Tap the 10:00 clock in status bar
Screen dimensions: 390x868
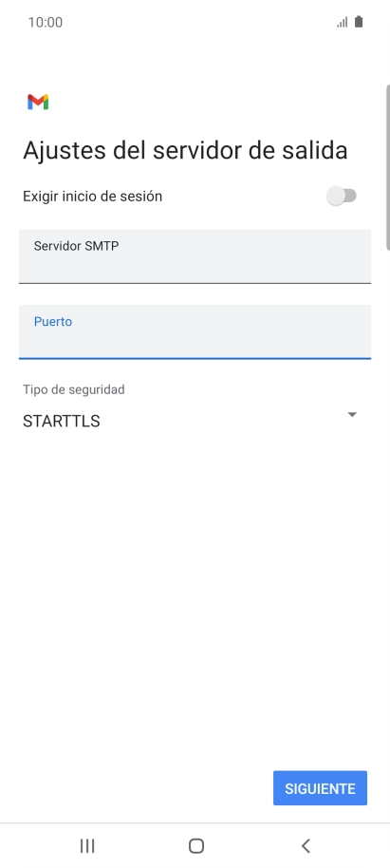[x=46, y=22]
